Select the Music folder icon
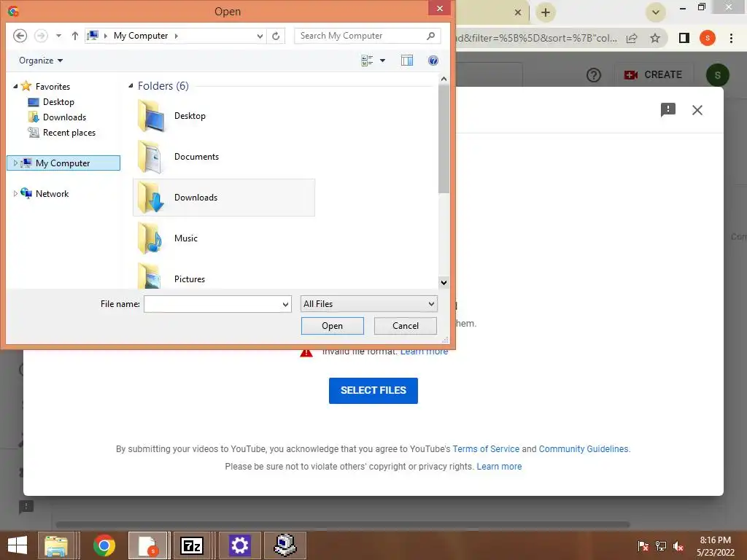Image resolution: width=747 pixels, height=560 pixels. 151,238
